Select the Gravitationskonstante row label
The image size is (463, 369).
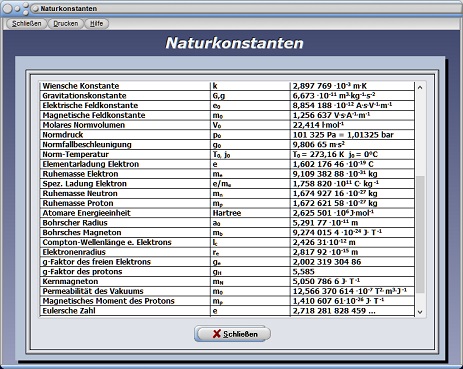[x=84, y=96]
